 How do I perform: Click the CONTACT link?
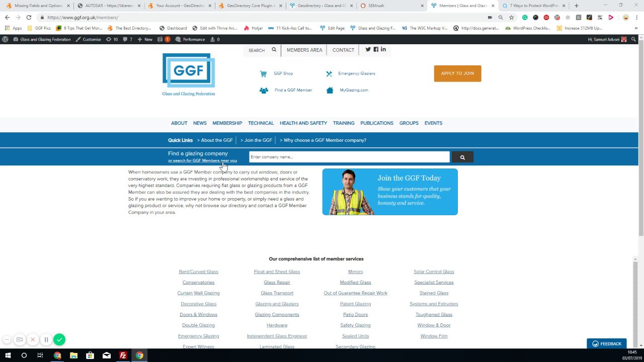click(x=343, y=50)
